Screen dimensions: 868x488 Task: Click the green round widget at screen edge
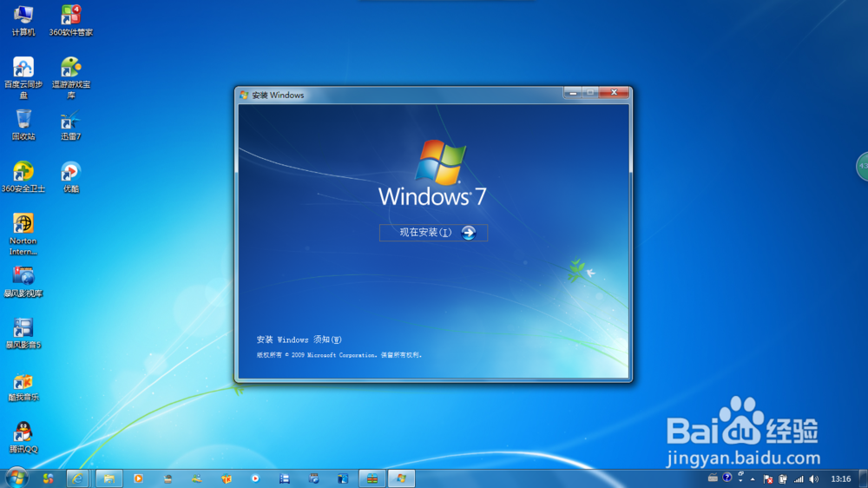coord(862,166)
